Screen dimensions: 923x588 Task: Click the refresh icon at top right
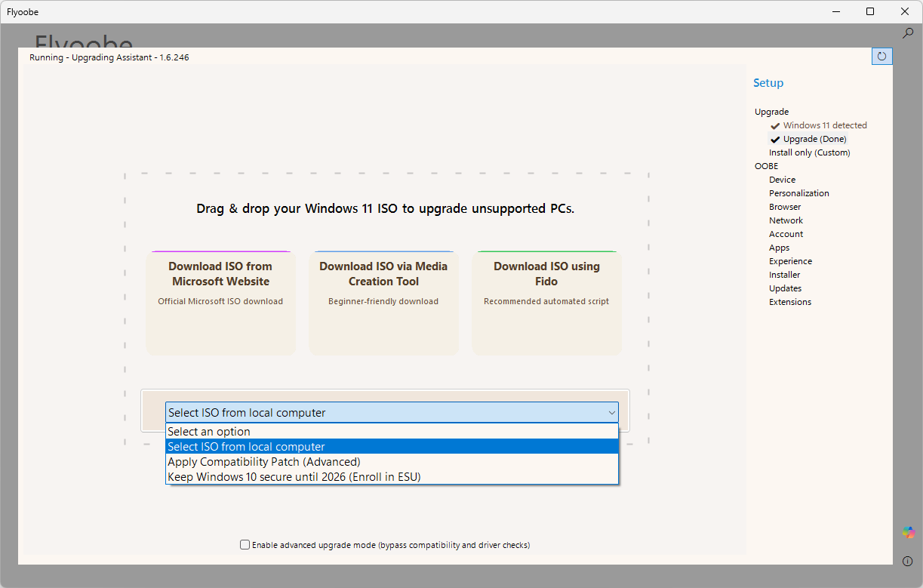[881, 57]
